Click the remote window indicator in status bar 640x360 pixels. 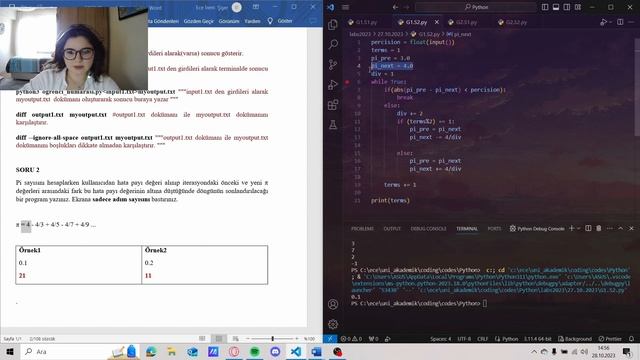pyautogui.click(x=330, y=339)
